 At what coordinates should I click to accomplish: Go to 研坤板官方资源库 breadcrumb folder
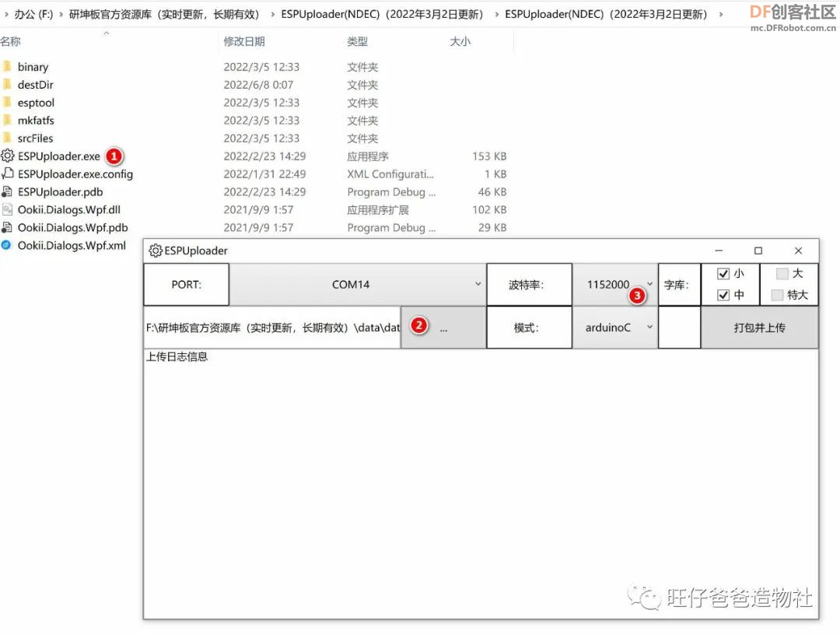click(164, 14)
